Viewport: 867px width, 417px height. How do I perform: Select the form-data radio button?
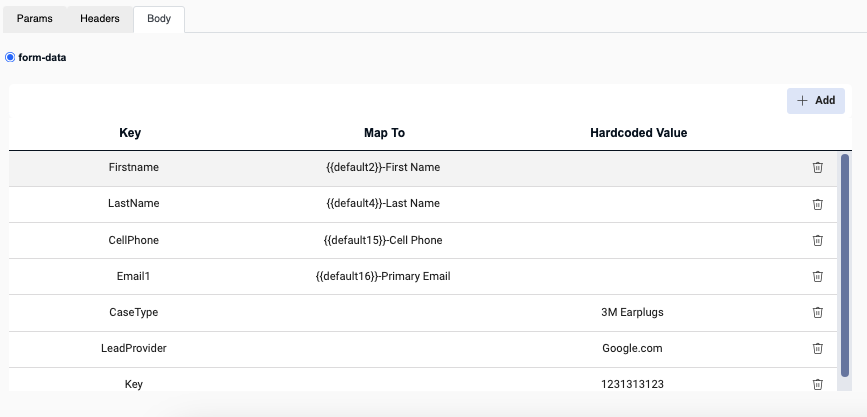coord(10,57)
